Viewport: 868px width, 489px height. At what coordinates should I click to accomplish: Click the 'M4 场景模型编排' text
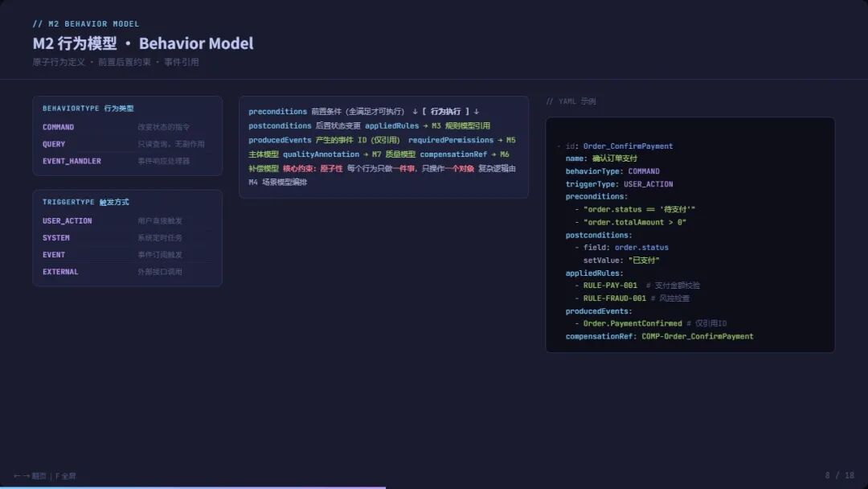point(277,183)
